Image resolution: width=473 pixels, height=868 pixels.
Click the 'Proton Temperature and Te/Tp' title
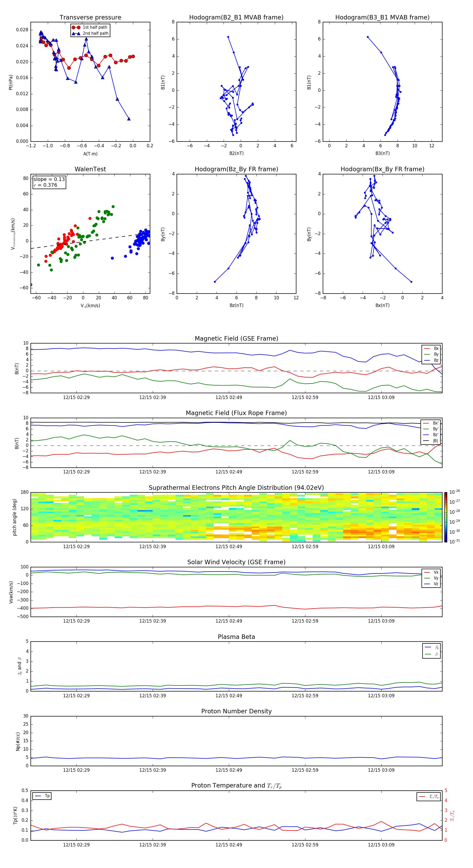pyautogui.click(x=236, y=786)
